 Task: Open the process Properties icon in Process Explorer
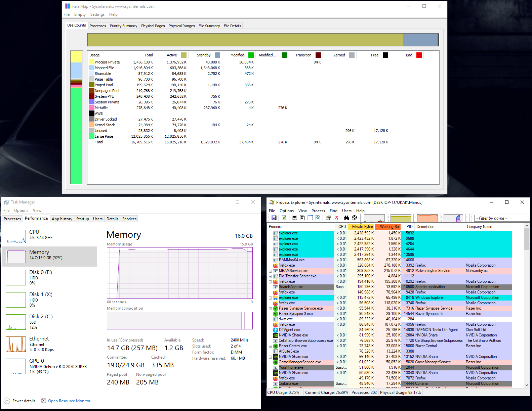point(328,218)
